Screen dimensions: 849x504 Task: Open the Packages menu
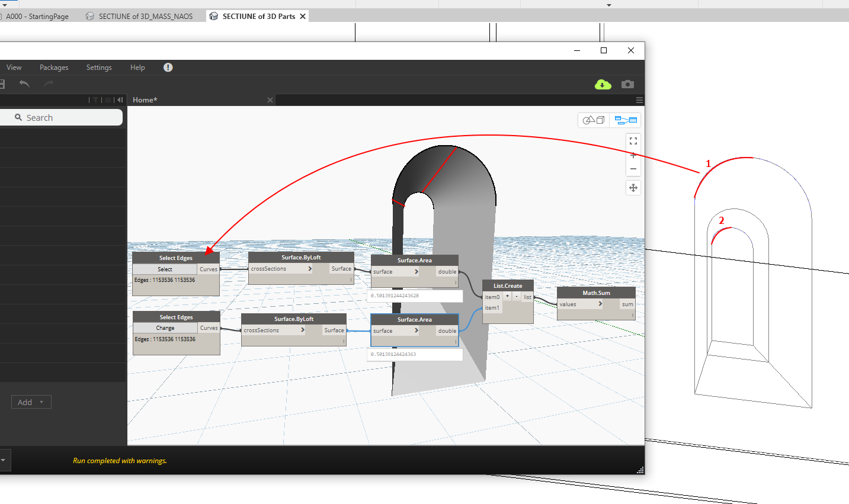tap(54, 68)
